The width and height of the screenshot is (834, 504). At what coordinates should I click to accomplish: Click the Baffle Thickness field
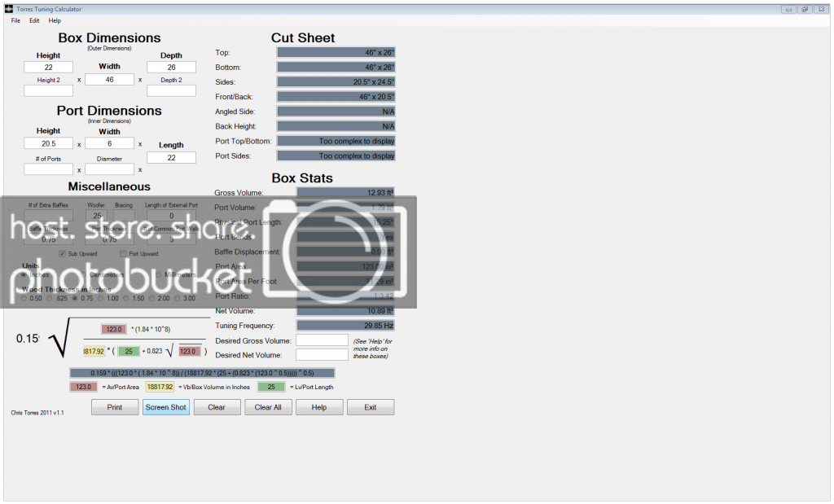(x=48, y=239)
